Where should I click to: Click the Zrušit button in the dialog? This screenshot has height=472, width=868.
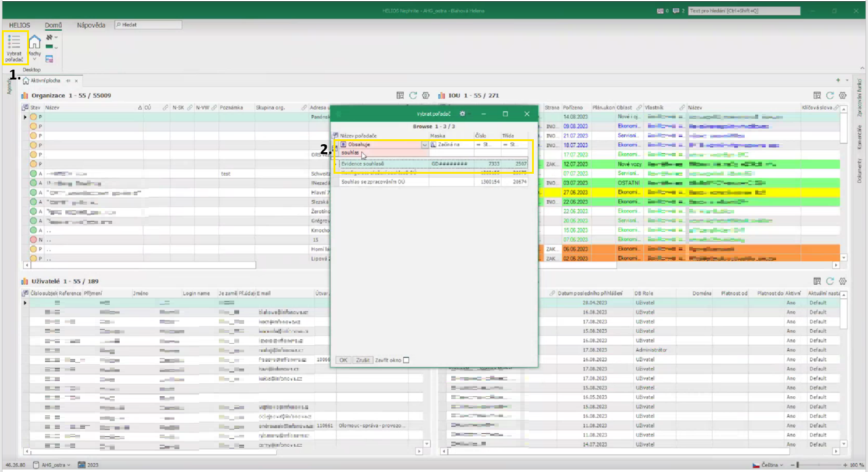(362, 360)
